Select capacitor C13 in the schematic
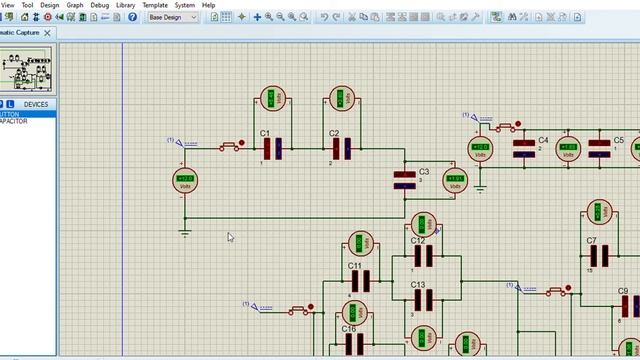The image size is (640, 360). click(423, 300)
